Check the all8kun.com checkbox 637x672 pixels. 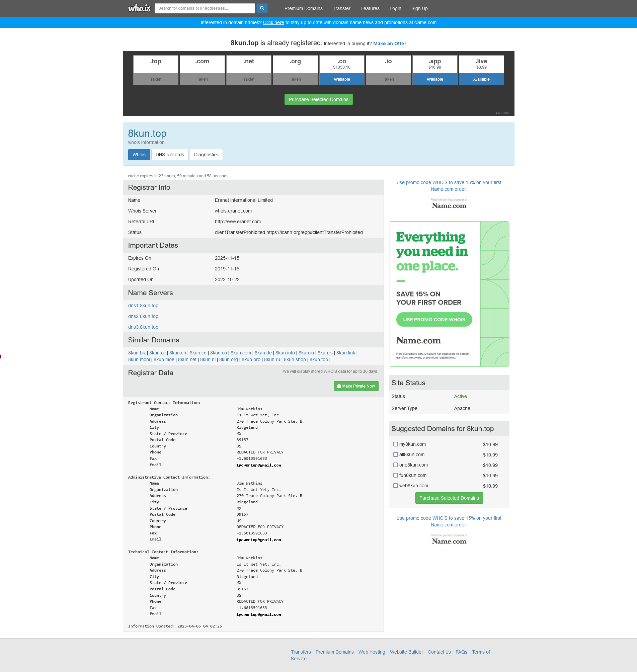click(395, 455)
